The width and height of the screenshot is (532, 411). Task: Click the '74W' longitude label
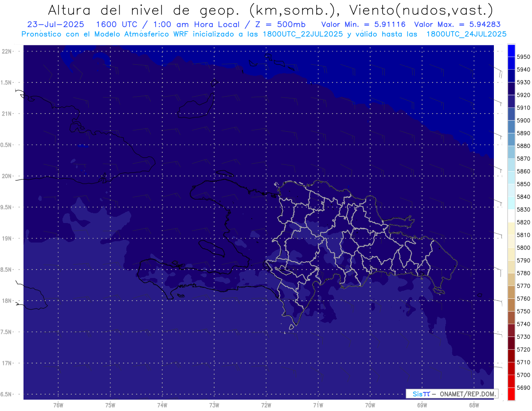[x=162, y=405]
